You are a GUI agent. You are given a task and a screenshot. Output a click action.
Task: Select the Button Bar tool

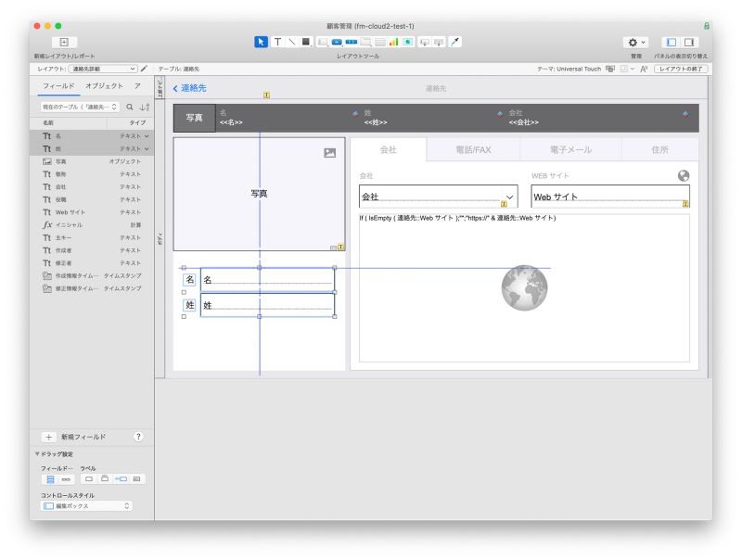(x=352, y=42)
